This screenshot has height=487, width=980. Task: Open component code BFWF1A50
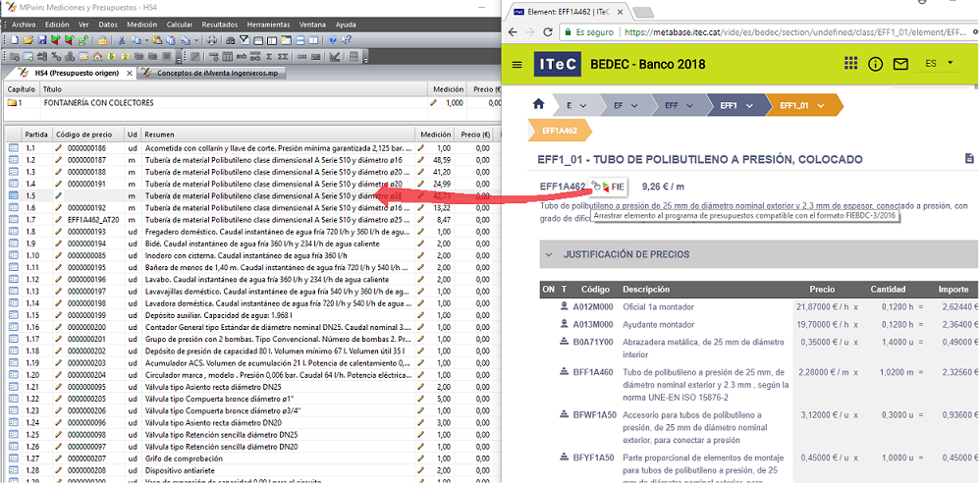595,414
